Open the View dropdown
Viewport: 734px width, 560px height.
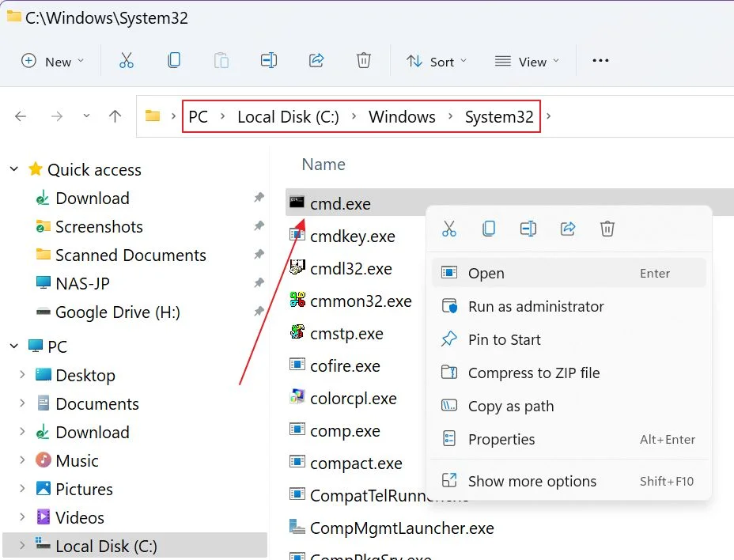[527, 62]
